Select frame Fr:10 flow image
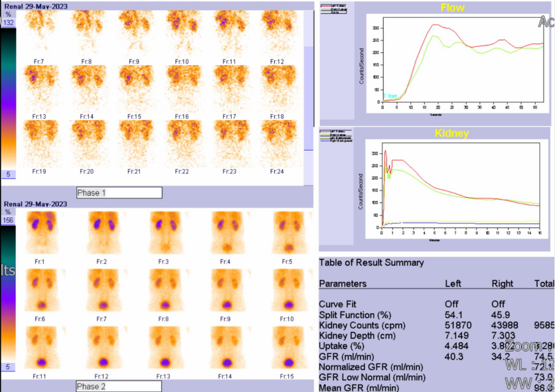Viewport: 555px width, 392px height. [x=182, y=33]
